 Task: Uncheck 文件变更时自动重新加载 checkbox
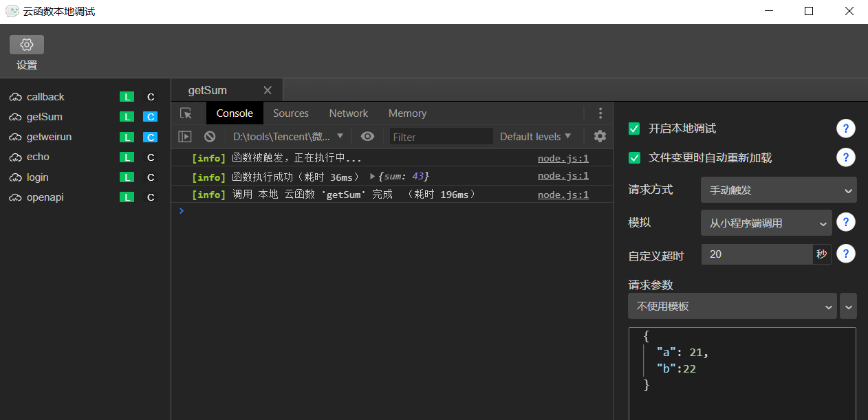(x=634, y=157)
